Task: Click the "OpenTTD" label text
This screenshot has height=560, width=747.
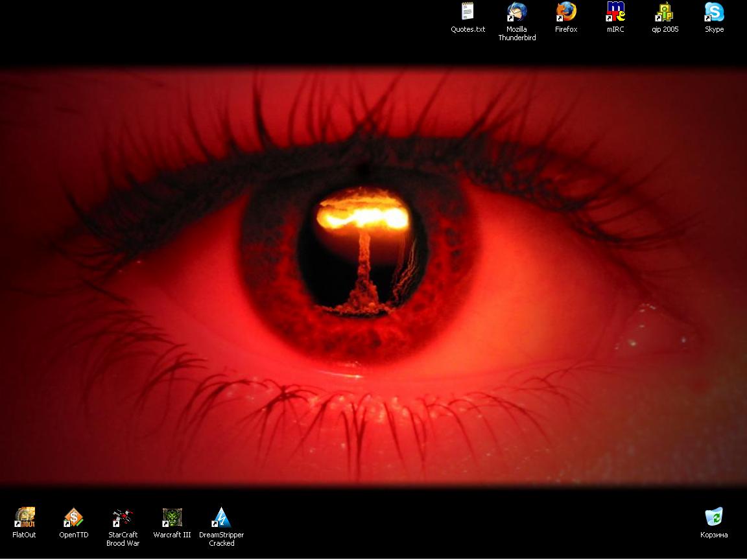Action: [73, 535]
